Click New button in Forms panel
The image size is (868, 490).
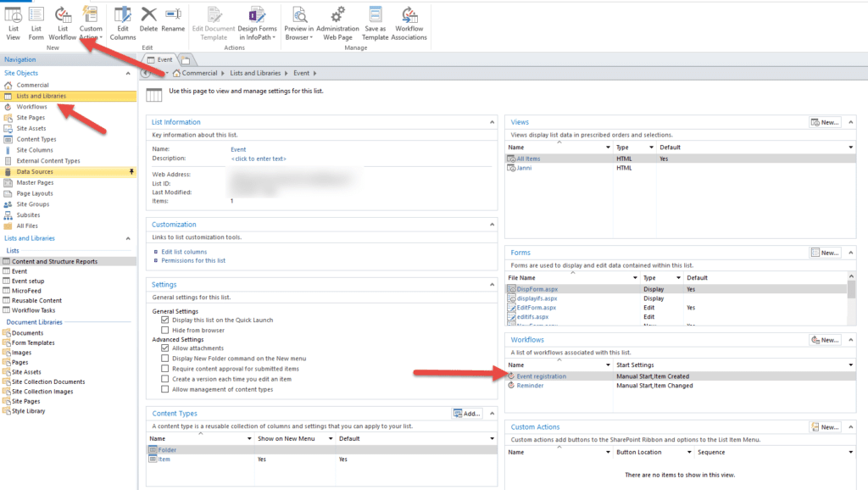coord(825,253)
